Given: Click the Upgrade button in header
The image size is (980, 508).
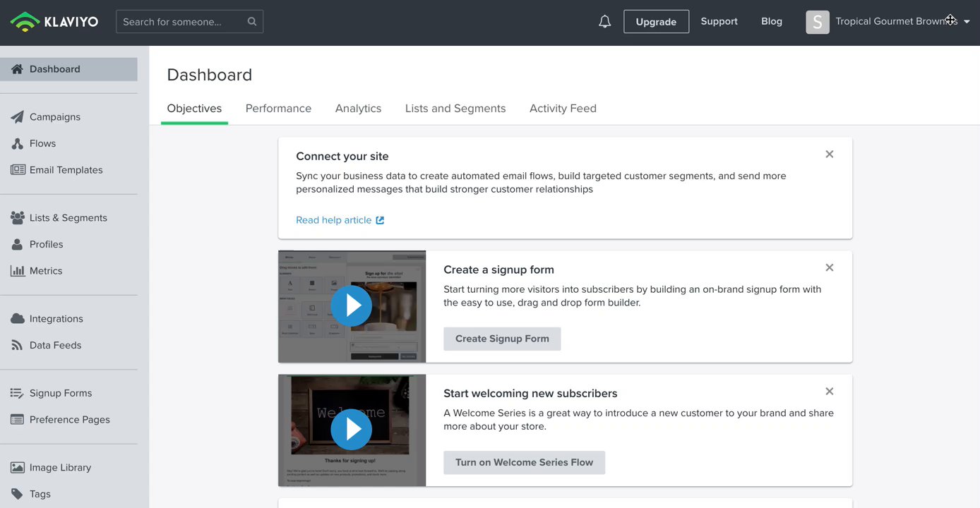Looking at the screenshot, I should pos(656,22).
